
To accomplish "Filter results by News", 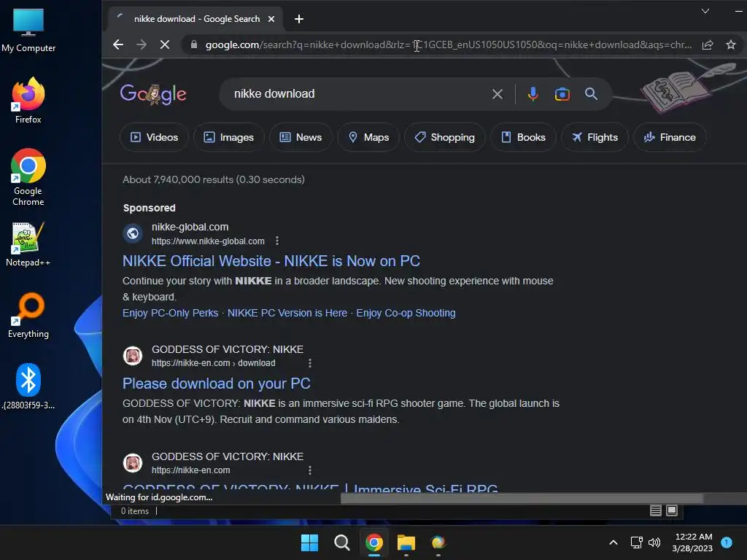I will click(x=301, y=137).
